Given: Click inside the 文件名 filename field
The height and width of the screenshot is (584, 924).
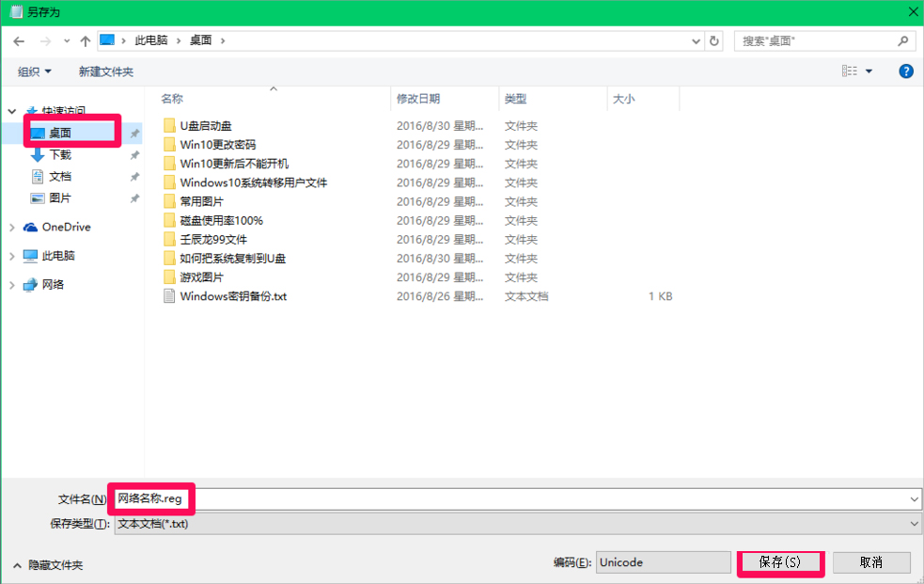Looking at the screenshot, I should [x=282, y=498].
